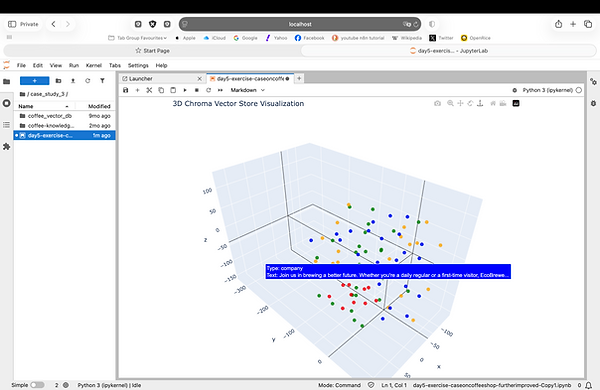Select the Plotly pan tool
Viewport: 600px width, 390px height.
point(460,103)
